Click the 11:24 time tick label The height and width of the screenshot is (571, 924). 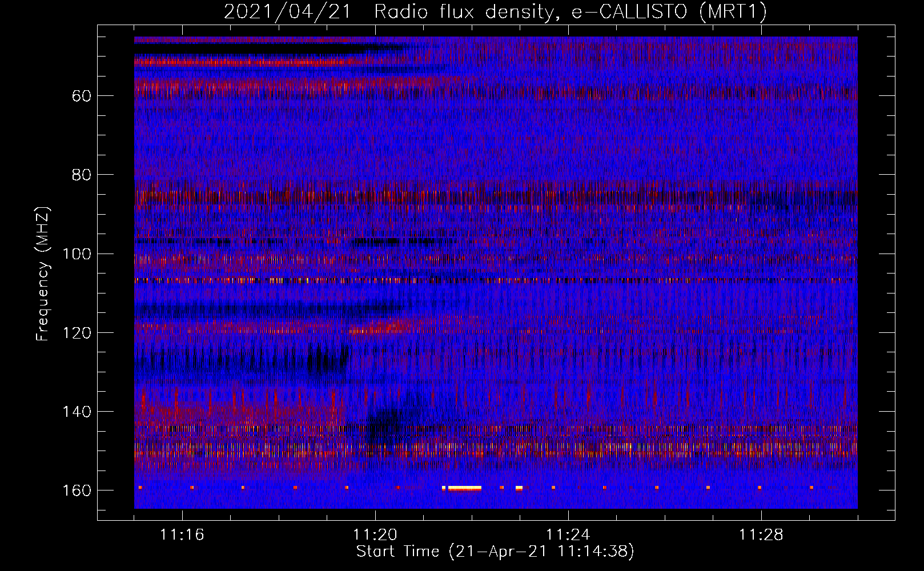click(568, 534)
